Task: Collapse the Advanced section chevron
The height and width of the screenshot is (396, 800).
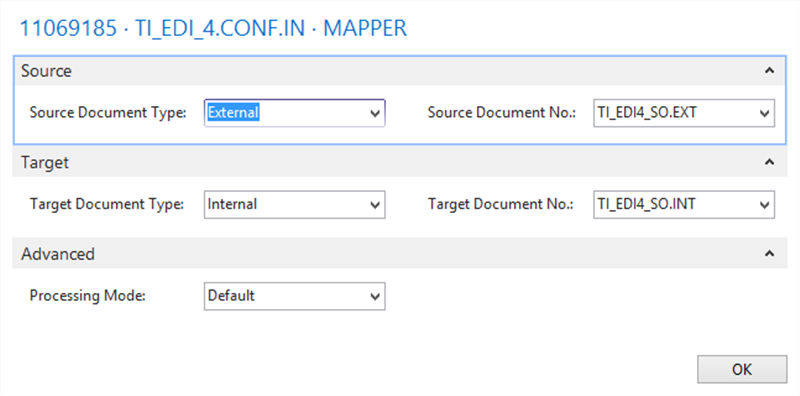Action: [x=769, y=254]
